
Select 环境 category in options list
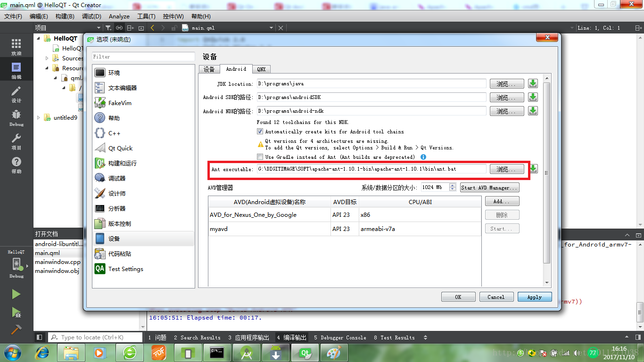[x=143, y=73]
